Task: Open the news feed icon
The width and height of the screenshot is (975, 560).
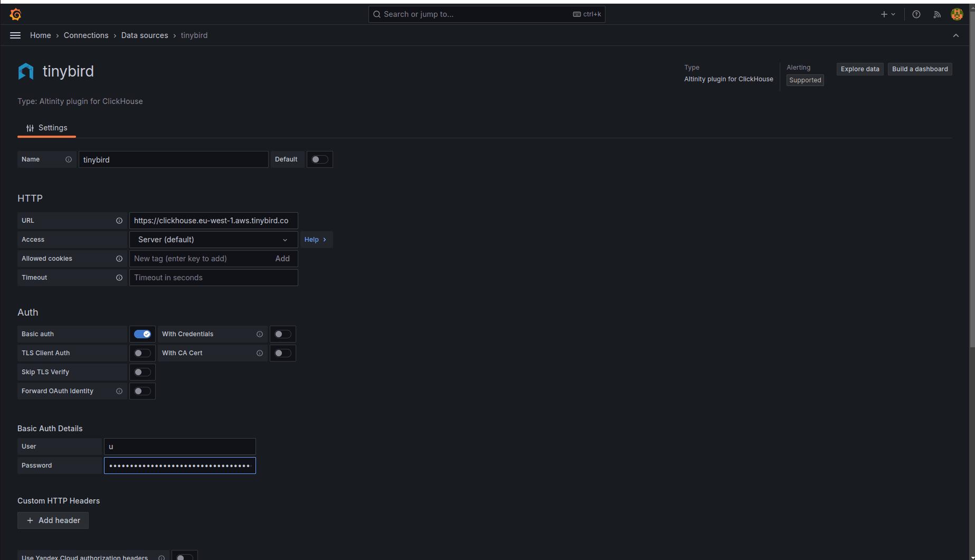Action: [x=936, y=14]
